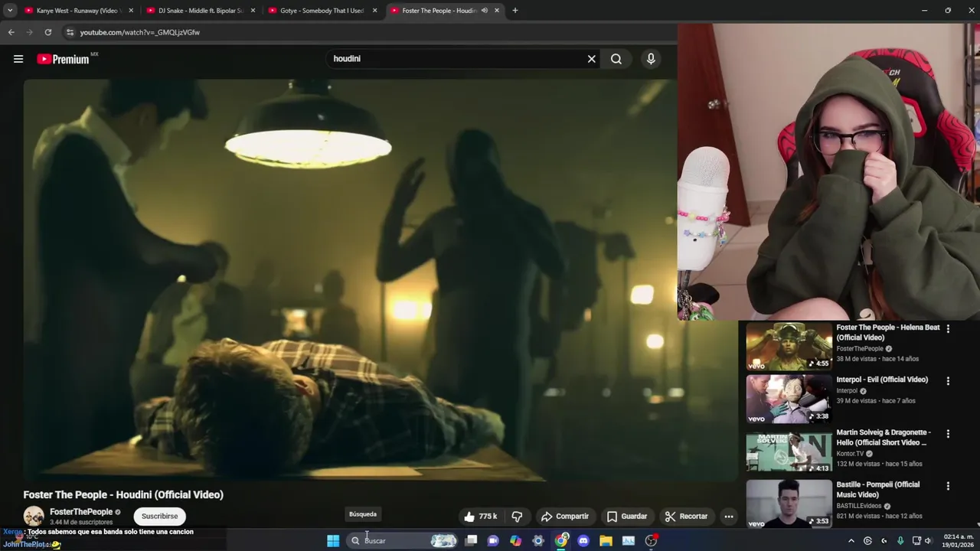
Task: Close the DJ Snake Middle tab
Action: [x=253, y=11]
